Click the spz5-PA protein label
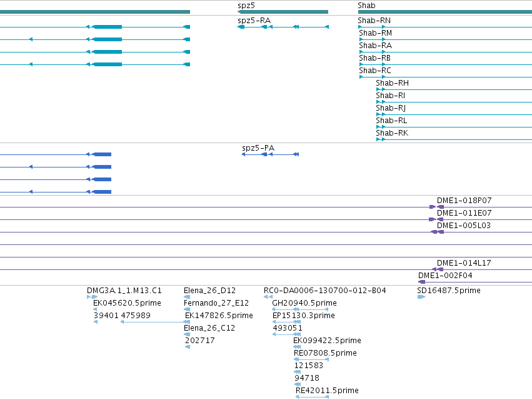 coord(258,148)
